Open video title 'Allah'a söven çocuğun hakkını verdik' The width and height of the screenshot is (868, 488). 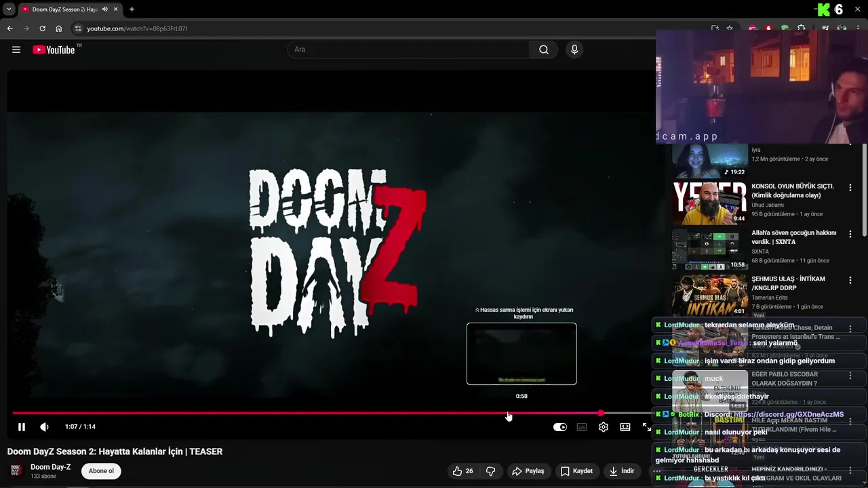click(x=793, y=237)
